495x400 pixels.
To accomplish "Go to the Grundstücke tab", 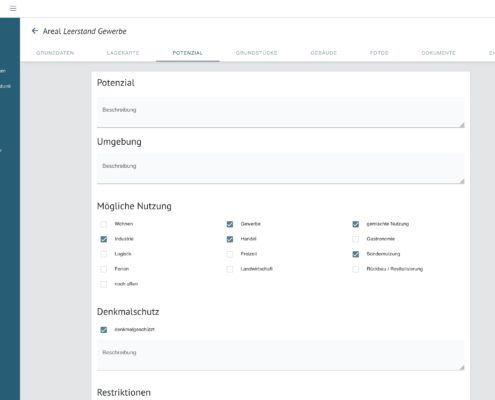I will (257, 53).
